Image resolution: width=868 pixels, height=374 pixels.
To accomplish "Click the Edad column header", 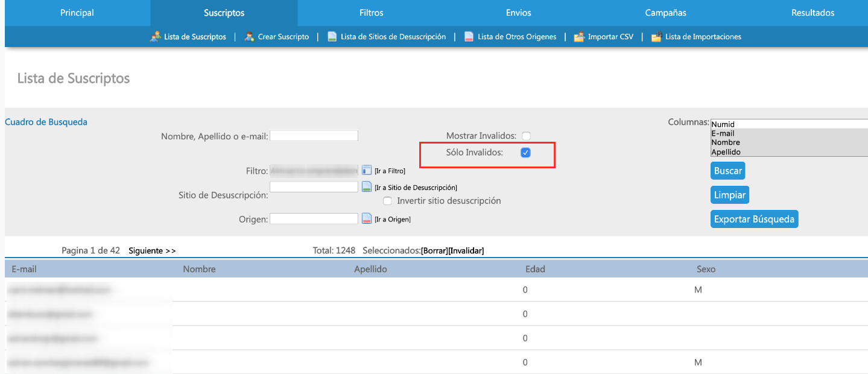I will coord(535,269).
